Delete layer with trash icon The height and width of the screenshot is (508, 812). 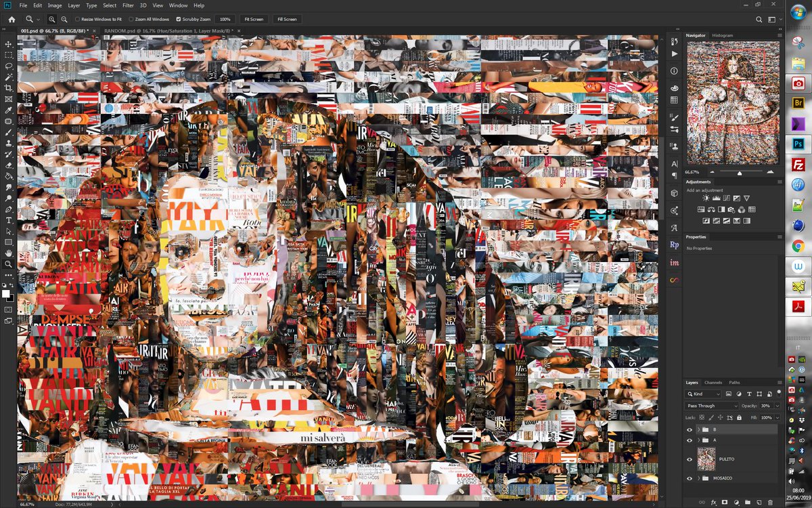tap(770, 502)
